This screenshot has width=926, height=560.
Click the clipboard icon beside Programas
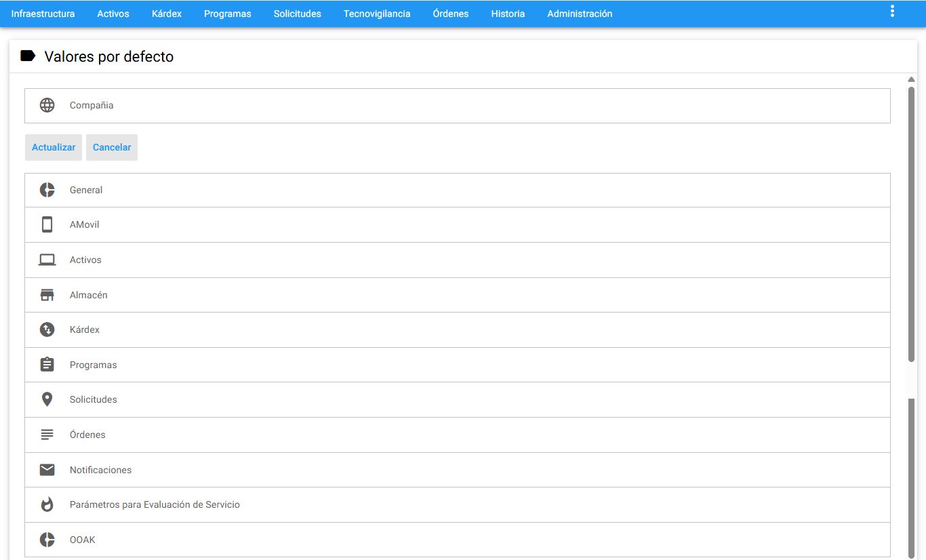pyautogui.click(x=47, y=365)
